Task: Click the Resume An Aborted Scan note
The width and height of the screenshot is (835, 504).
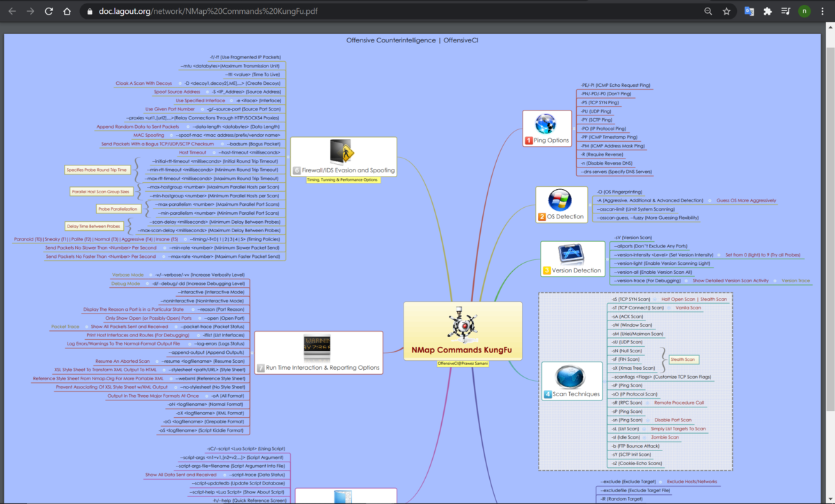Action: coord(122,361)
